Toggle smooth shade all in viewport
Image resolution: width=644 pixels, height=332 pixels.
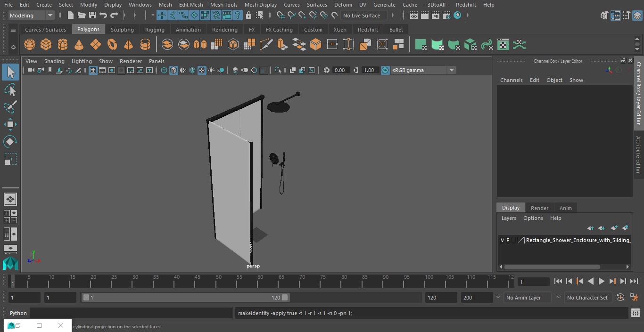pyautogui.click(x=173, y=70)
